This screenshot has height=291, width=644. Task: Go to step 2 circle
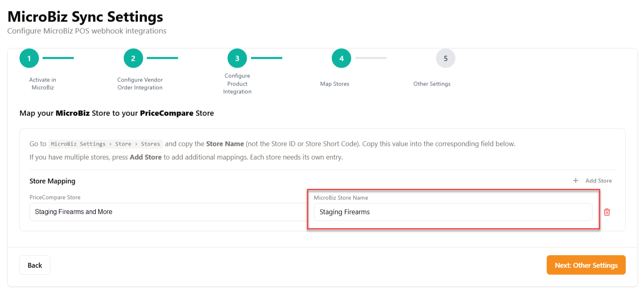point(133,58)
